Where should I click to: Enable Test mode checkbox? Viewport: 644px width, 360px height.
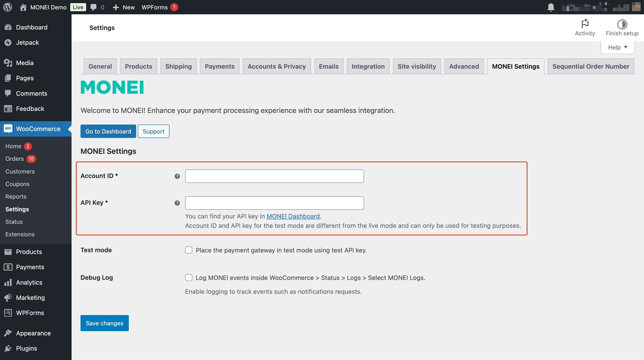[x=189, y=250]
